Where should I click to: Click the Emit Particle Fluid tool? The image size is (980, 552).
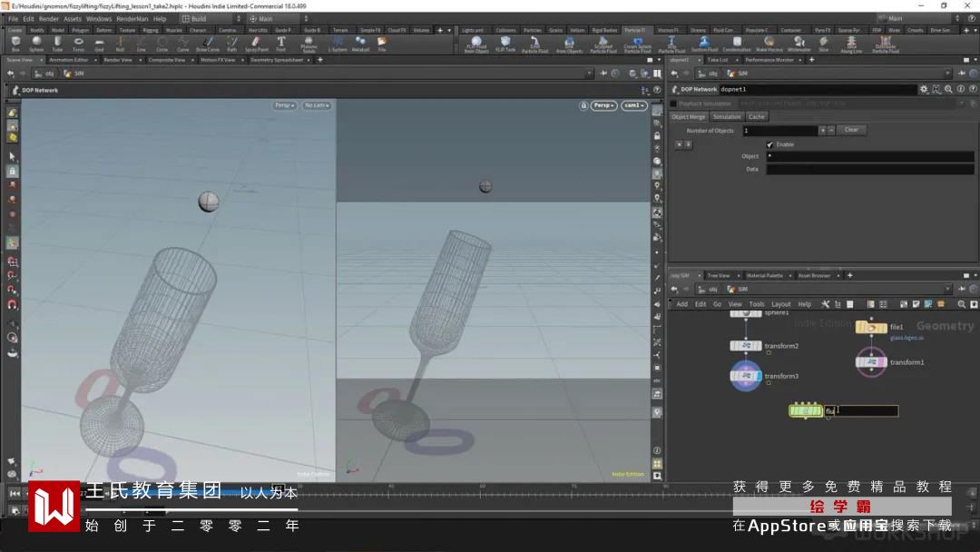click(x=535, y=44)
